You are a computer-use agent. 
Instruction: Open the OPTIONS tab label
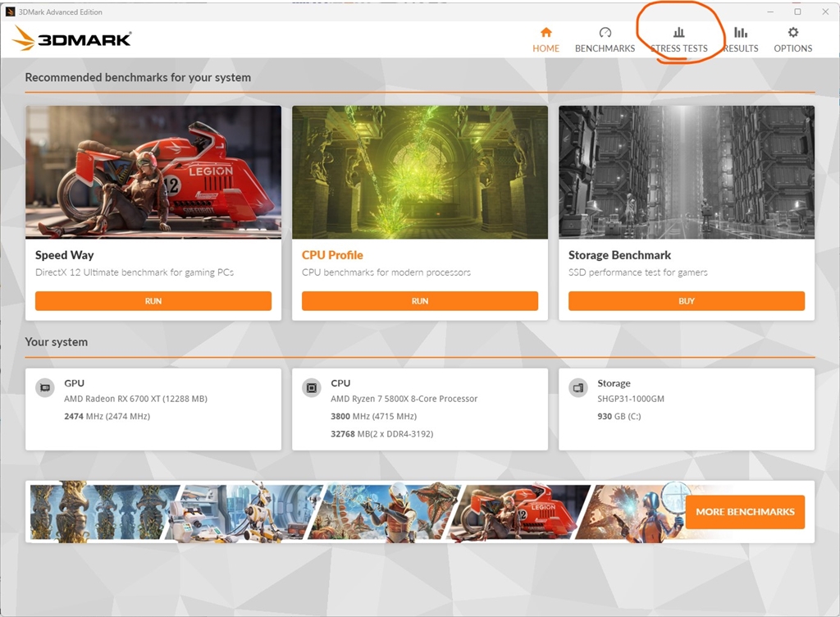[x=793, y=48]
